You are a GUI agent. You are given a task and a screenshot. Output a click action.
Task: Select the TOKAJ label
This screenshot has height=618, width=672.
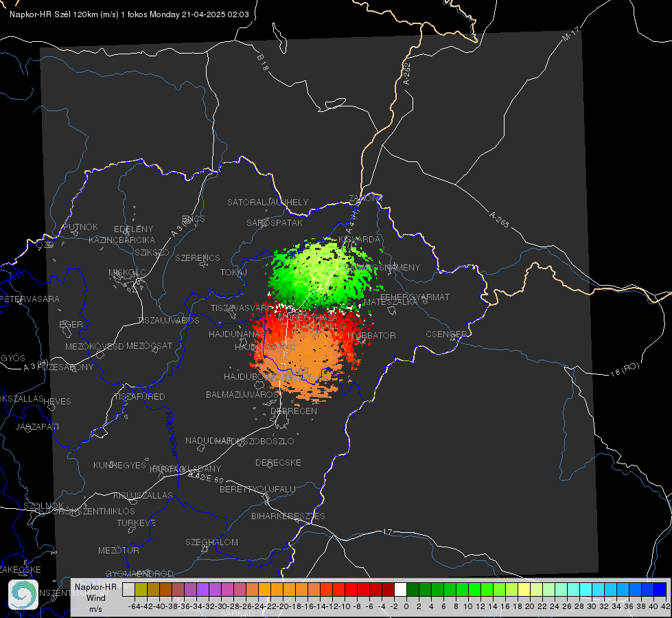pos(233,273)
